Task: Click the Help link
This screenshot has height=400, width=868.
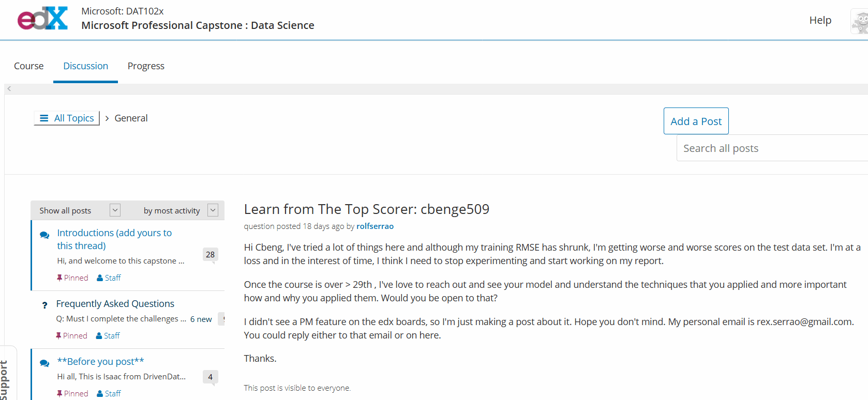Action: coord(820,20)
